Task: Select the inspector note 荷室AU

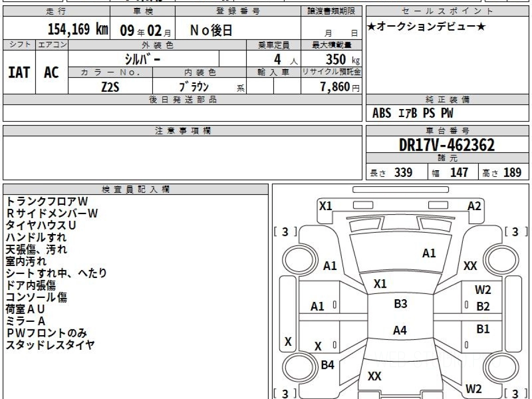Action: pos(25,309)
